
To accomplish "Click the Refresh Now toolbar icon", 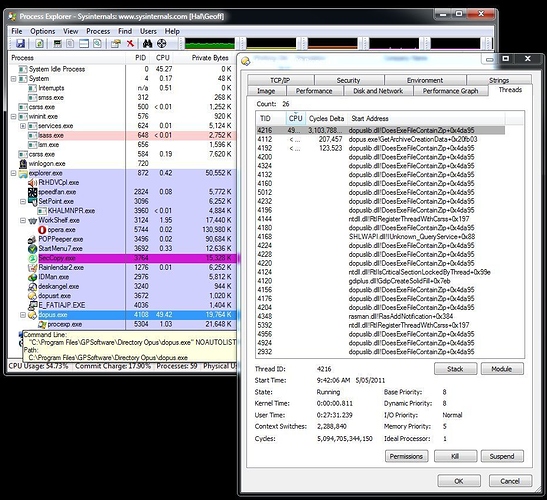I will [x=39, y=44].
